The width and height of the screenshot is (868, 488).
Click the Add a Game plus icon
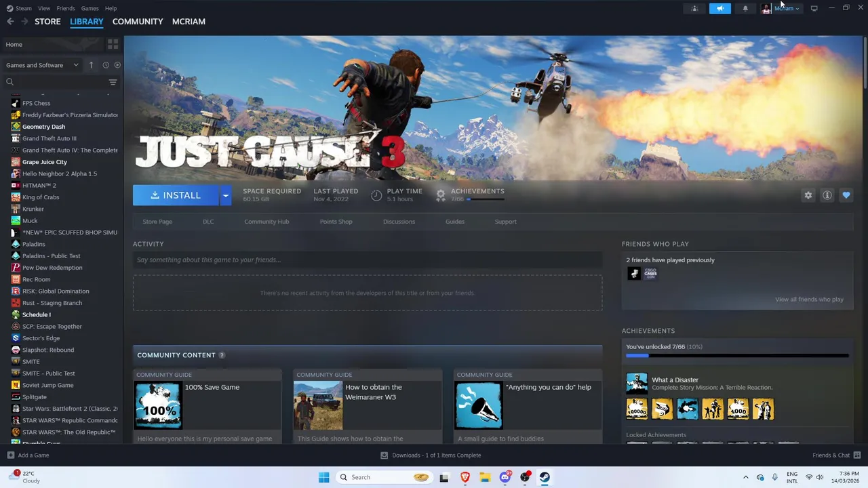pos(10,455)
